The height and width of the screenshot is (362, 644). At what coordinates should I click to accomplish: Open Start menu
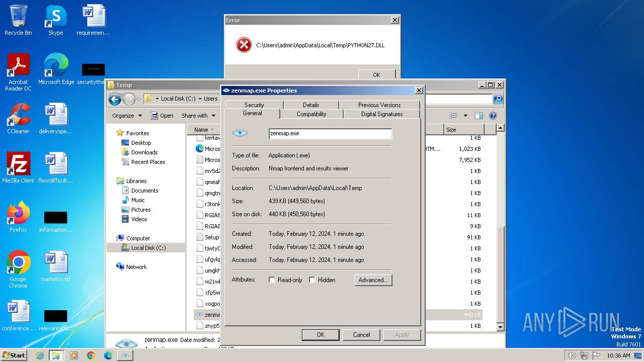pos(14,355)
